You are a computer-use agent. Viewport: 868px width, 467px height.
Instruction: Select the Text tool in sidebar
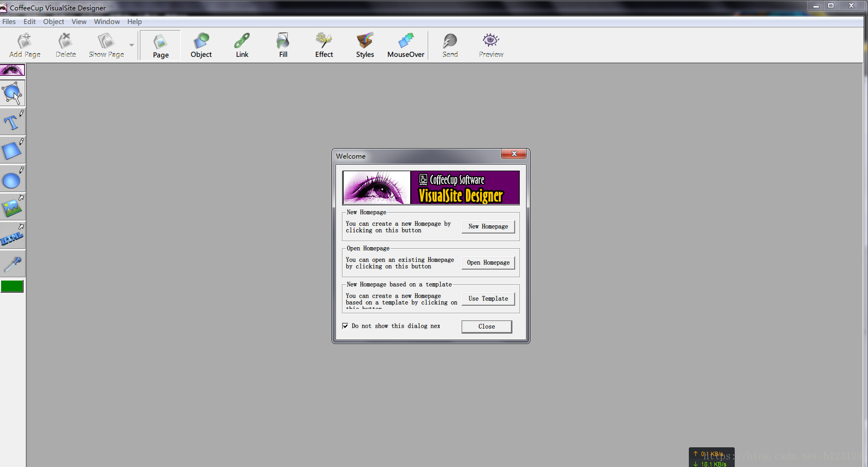12,121
